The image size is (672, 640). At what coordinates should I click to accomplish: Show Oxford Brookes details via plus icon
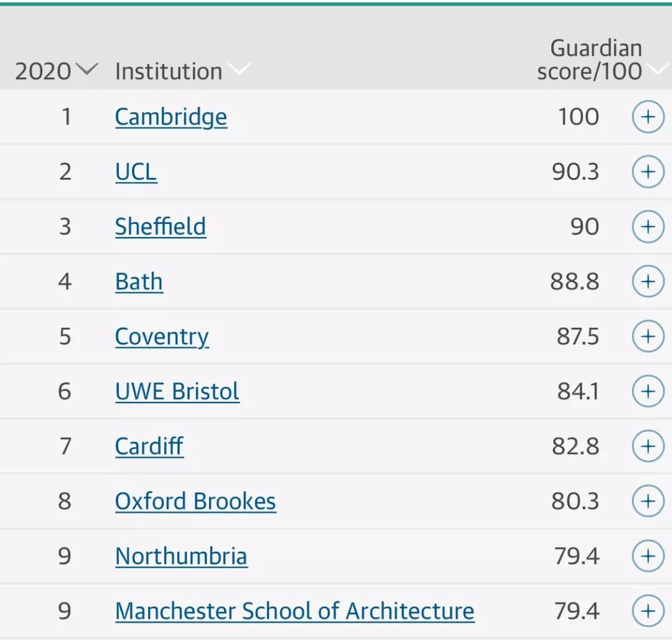[x=648, y=501]
